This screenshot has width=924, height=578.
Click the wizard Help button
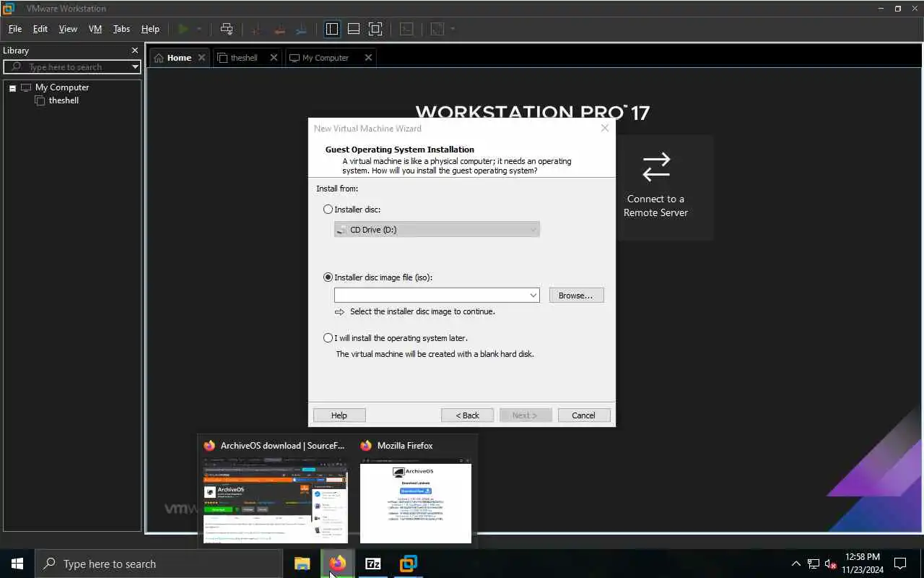339,415
